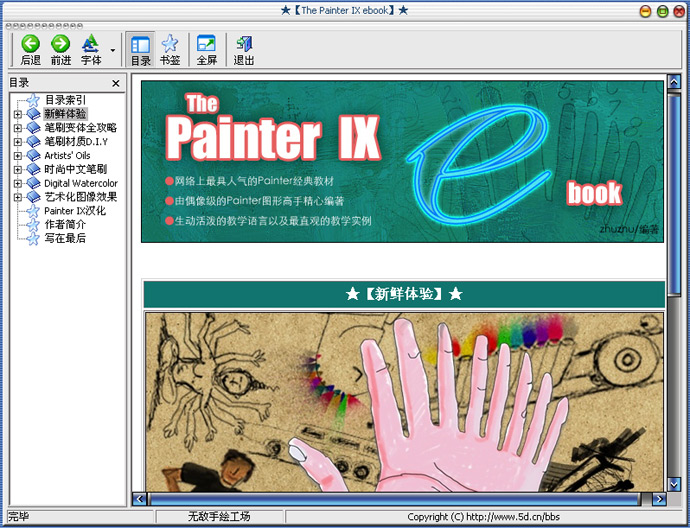
Task: Select the 新鲜体验 tree entry
Action: (65, 114)
